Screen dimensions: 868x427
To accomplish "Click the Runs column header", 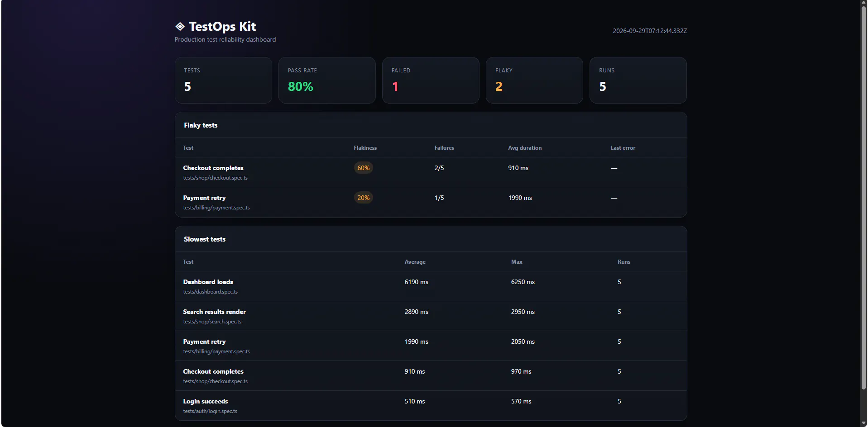I will (624, 262).
